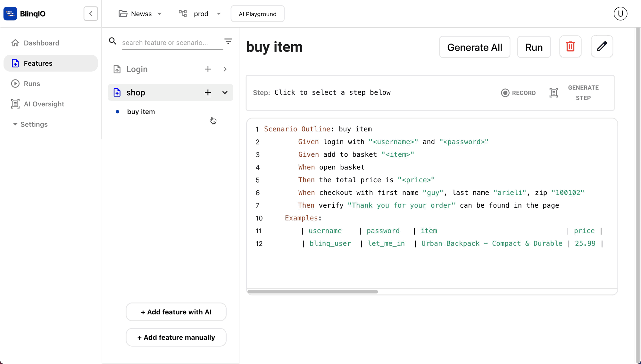Click the horizontal scrollbar of the code editor
The width and height of the screenshot is (641, 364).
(313, 292)
